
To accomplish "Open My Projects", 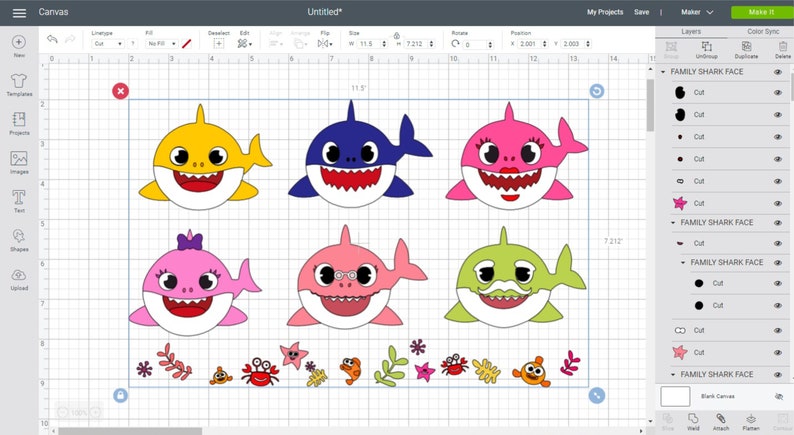I will pos(605,12).
